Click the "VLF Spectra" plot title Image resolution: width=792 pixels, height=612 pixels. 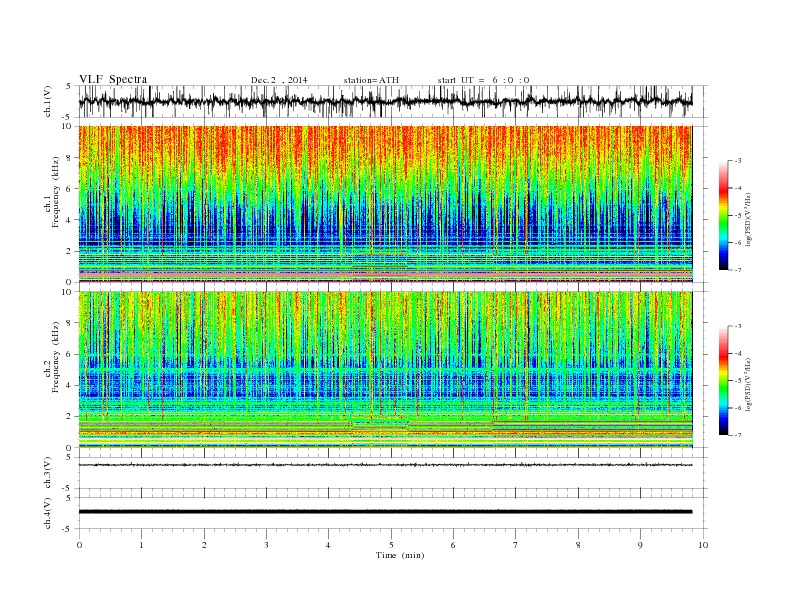(113, 79)
